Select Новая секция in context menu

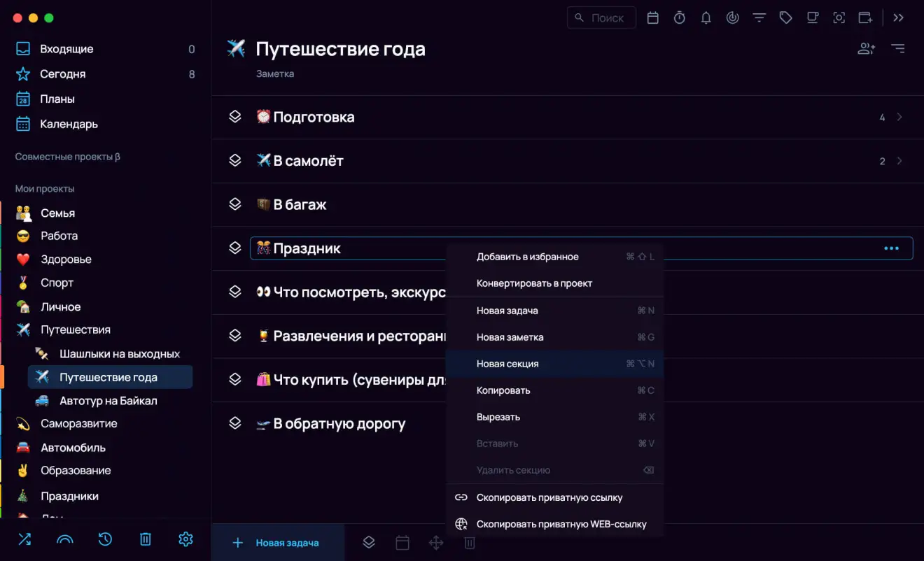[507, 364]
